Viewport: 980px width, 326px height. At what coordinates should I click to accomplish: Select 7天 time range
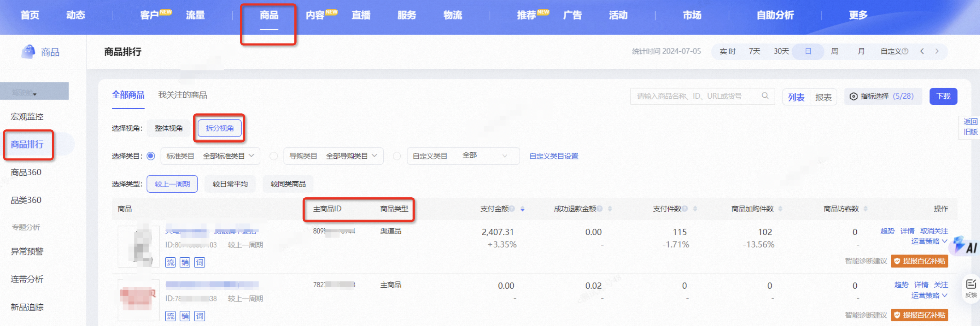point(754,51)
